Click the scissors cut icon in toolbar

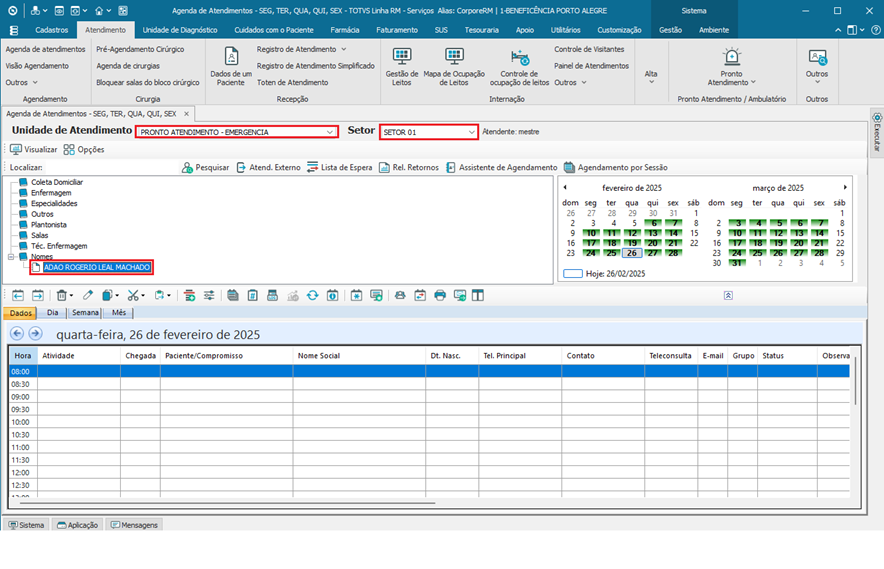coord(133,295)
